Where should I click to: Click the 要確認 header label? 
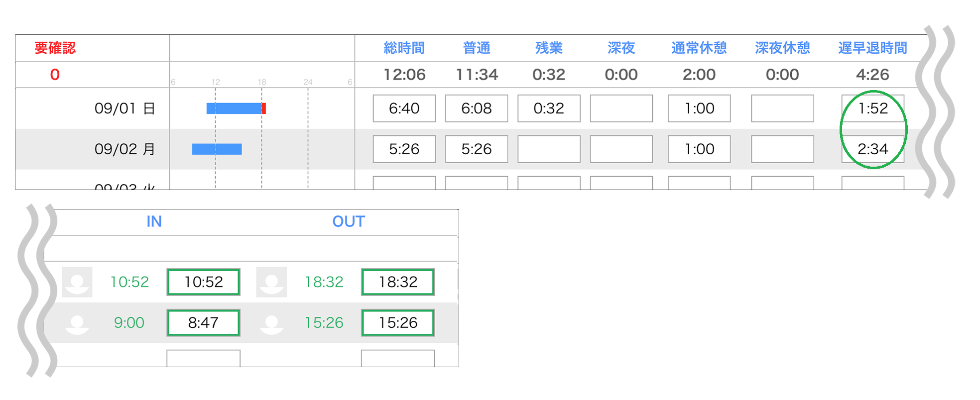(55, 48)
